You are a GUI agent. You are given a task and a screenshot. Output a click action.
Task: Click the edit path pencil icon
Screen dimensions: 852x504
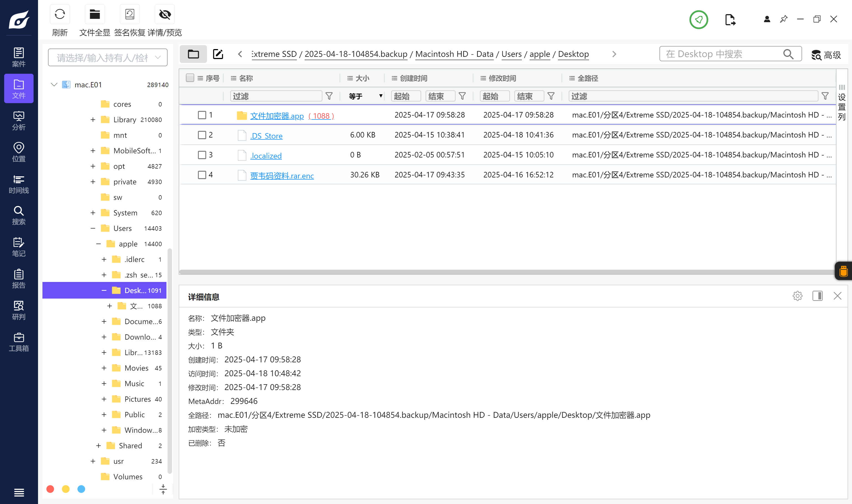coord(218,54)
